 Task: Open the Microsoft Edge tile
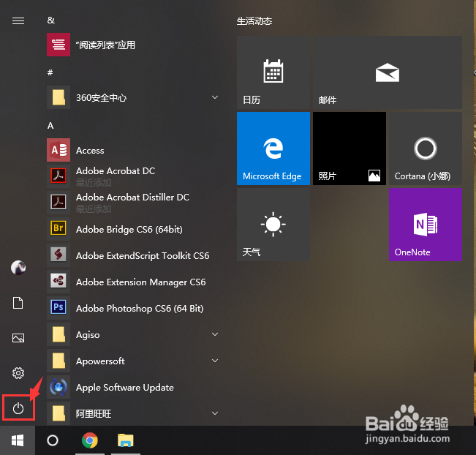273,148
